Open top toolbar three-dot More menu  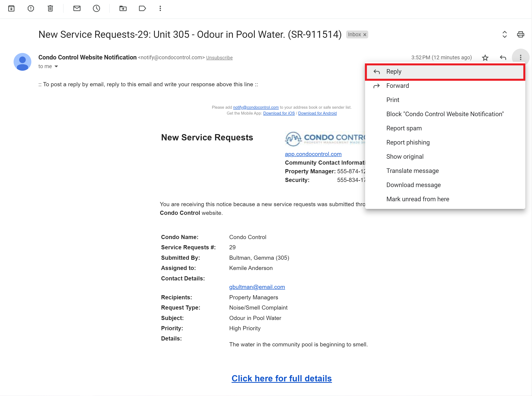pos(160,8)
